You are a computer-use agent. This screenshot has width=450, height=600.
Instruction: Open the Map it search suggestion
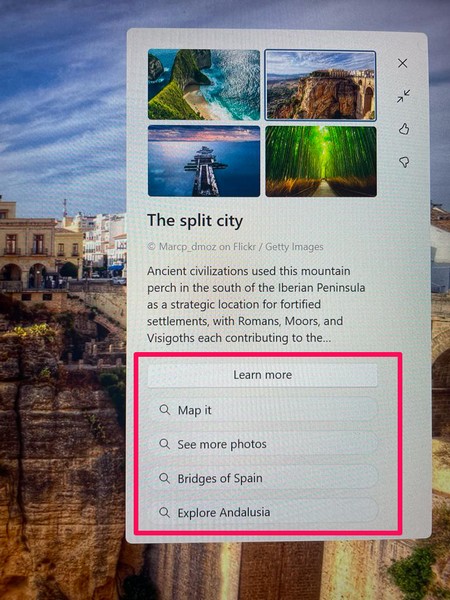click(x=263, y=410)
